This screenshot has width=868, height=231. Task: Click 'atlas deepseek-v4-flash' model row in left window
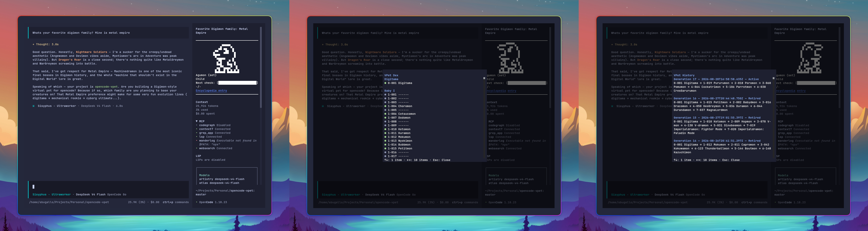(219, 183)
